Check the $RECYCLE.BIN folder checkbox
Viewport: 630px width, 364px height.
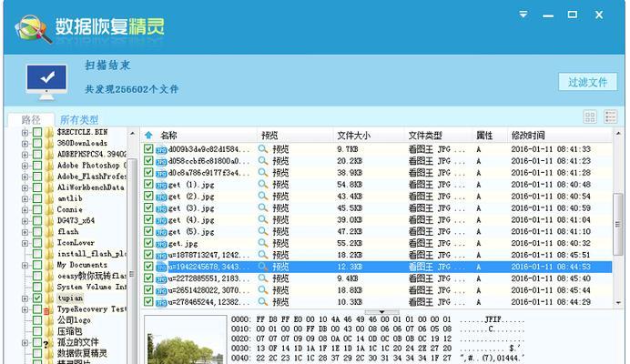click(37, 132)
